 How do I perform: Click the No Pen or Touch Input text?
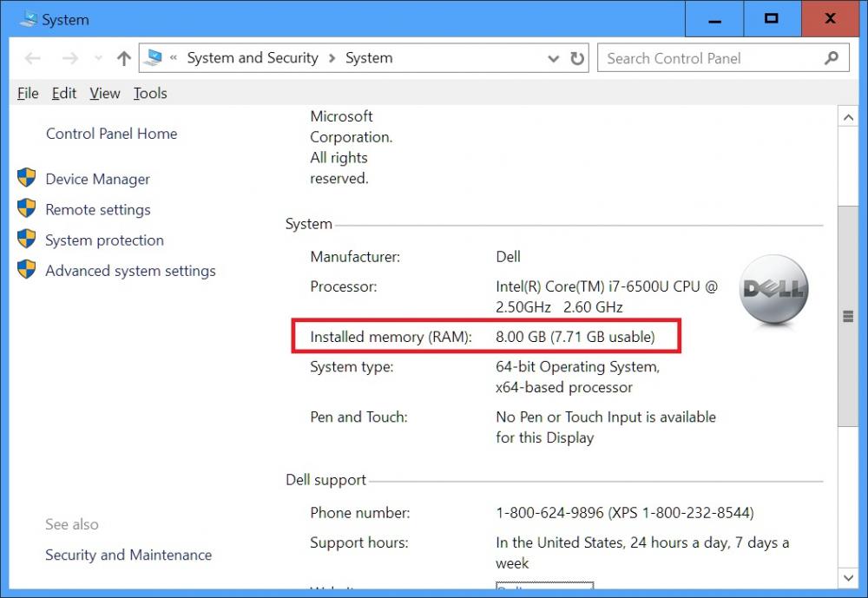point(606,427)
